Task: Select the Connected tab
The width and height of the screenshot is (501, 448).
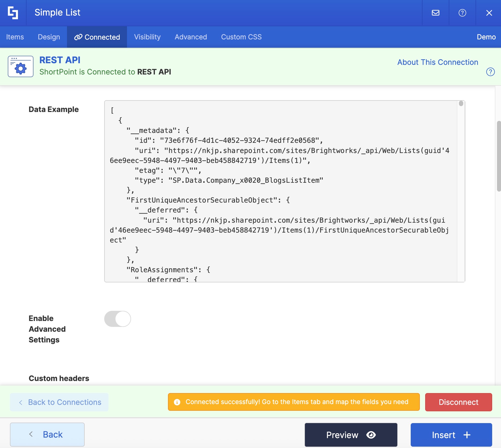Action: tap(97, 37)
